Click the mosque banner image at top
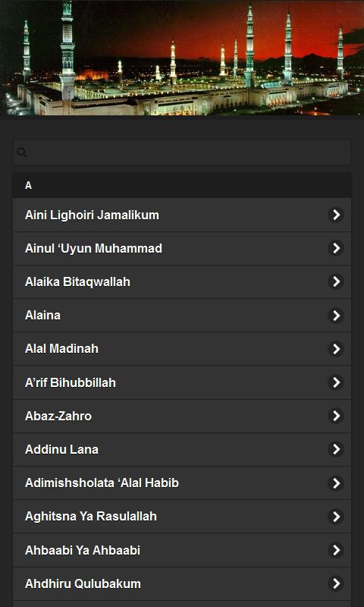This screenshot has width=364, height=607. coord(182,58)
